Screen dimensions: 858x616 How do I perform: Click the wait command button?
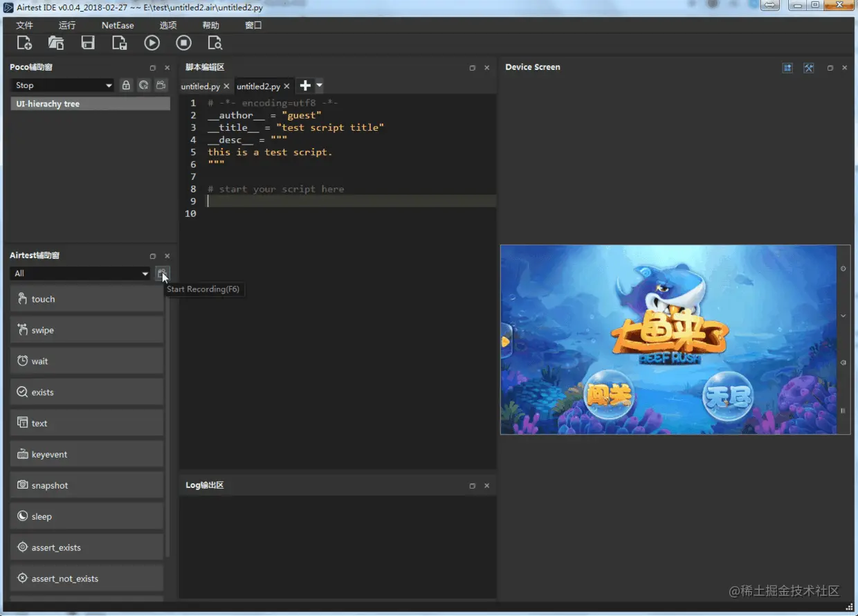pos(86,361)
